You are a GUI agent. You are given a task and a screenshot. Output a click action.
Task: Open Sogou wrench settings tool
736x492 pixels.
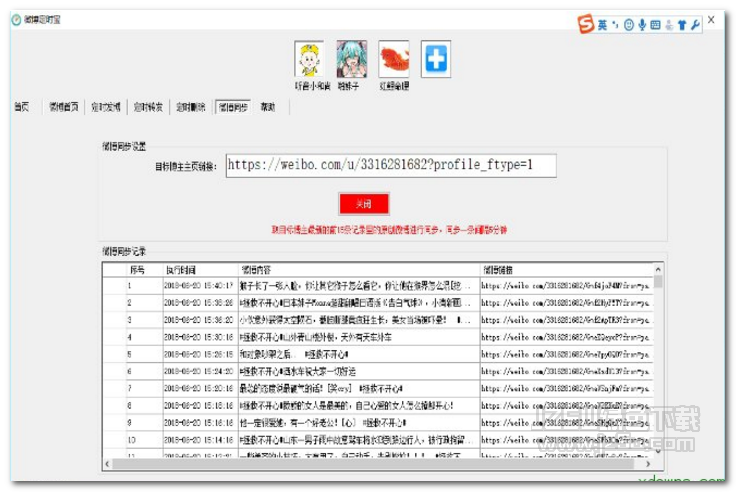coord(695,25)
